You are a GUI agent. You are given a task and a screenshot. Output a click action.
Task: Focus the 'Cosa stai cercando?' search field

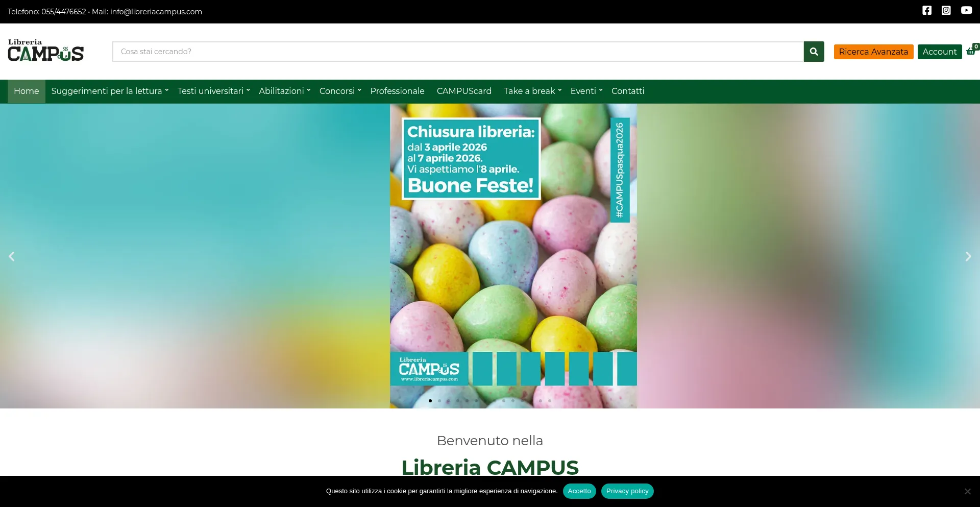coord(458,52)
